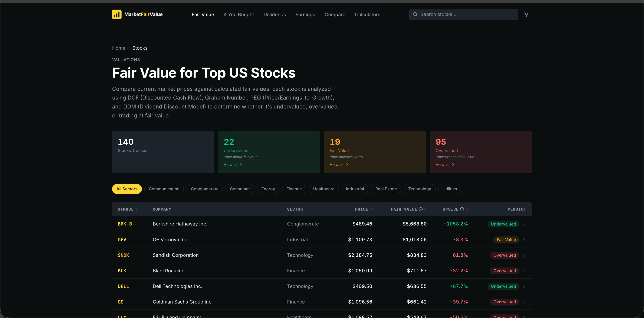
Task: Filter by Real Estate sector
Action: point(386,189)
